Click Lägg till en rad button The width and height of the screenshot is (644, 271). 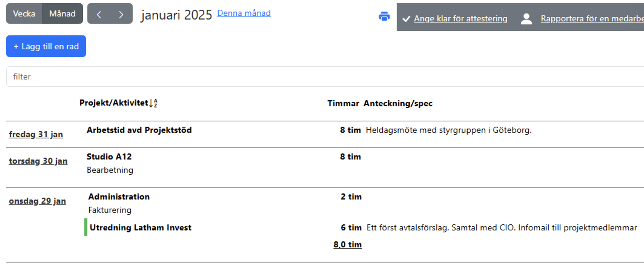(46, 46)
